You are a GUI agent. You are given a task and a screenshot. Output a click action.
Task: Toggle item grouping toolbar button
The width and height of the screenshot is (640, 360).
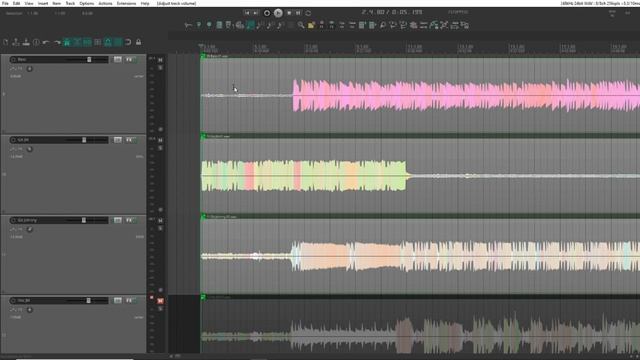(87, 42)
